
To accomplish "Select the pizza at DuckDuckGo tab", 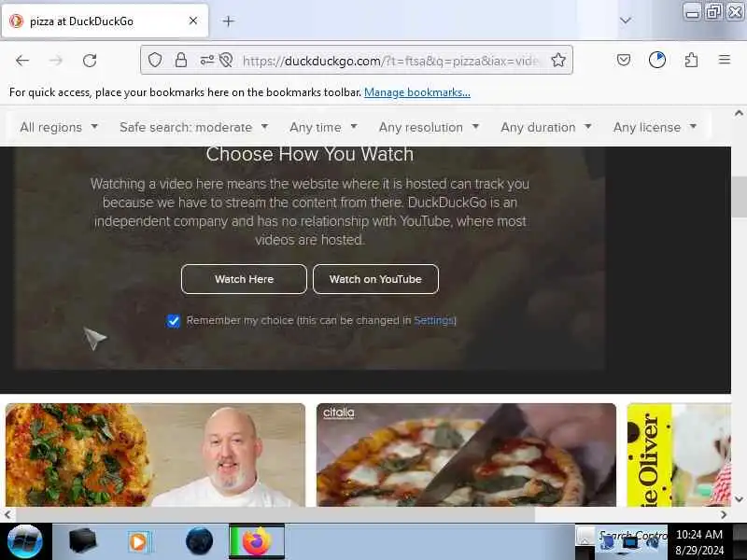I will coord(105,21).
